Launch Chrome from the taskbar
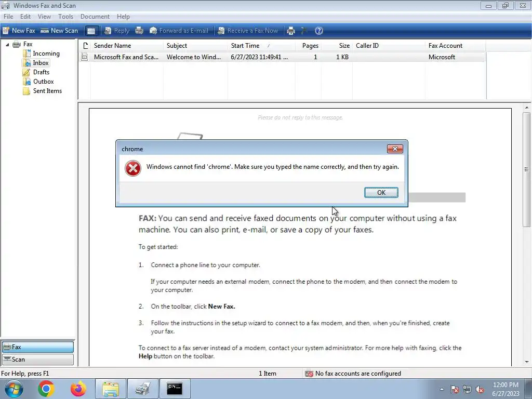 click(46, 389)
